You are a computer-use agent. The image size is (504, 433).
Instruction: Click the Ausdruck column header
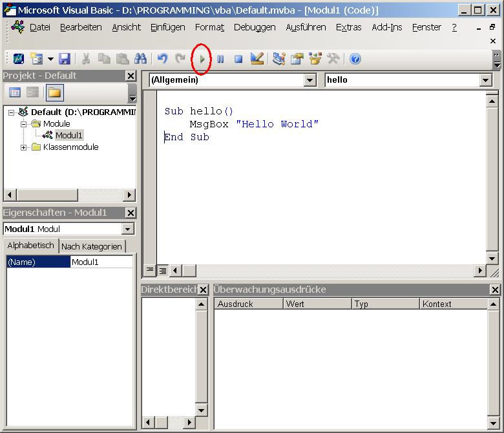coord(249,304)
